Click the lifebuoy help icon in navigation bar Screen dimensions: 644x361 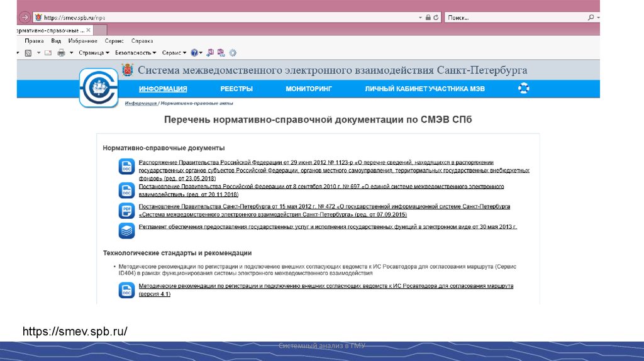[523, 89]
